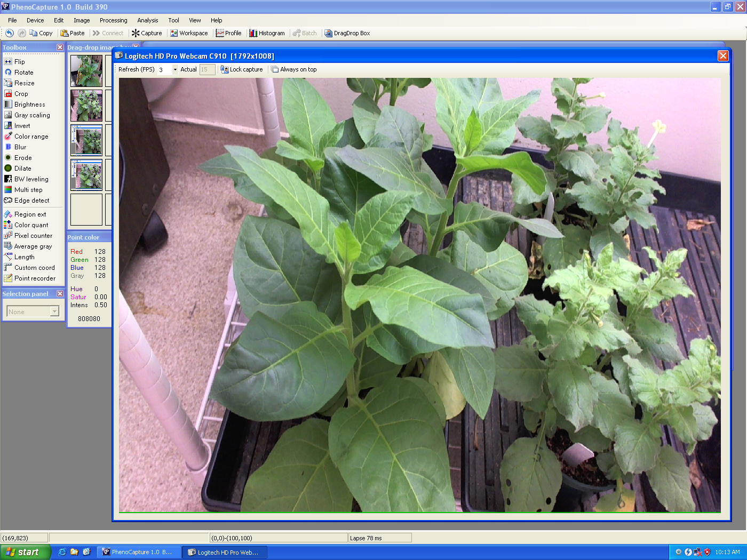Viewport: 747px width, 560px height.
Task: Select the Flip tool in Toolbox
Action: click(x=19, y=62)
